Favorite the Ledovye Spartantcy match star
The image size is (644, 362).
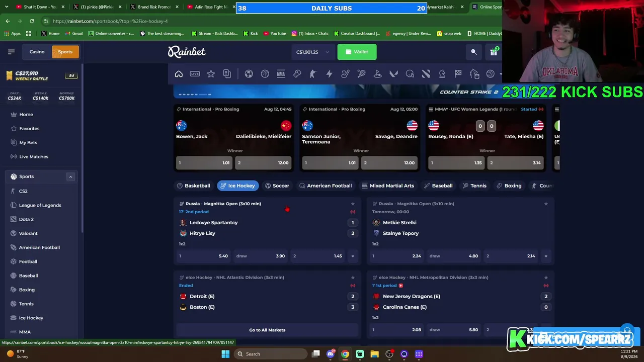[353, 204]
